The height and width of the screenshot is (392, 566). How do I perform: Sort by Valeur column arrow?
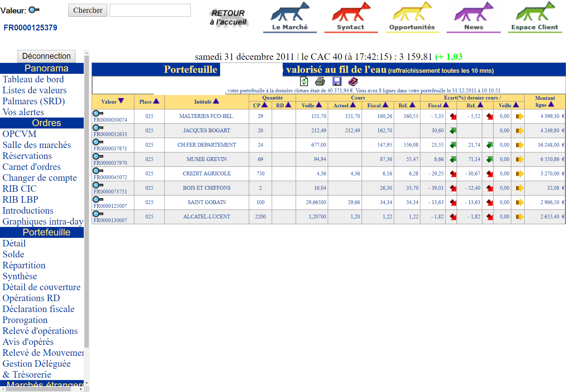click(121, 101)
